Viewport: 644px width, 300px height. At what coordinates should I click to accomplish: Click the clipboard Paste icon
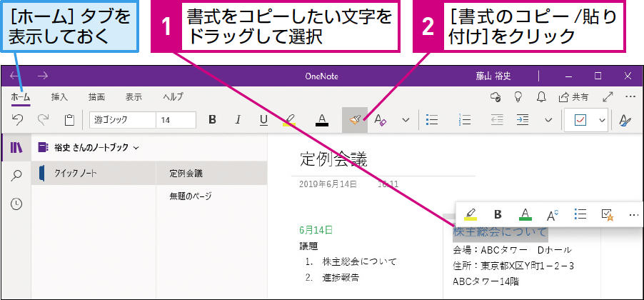point(69,120)
